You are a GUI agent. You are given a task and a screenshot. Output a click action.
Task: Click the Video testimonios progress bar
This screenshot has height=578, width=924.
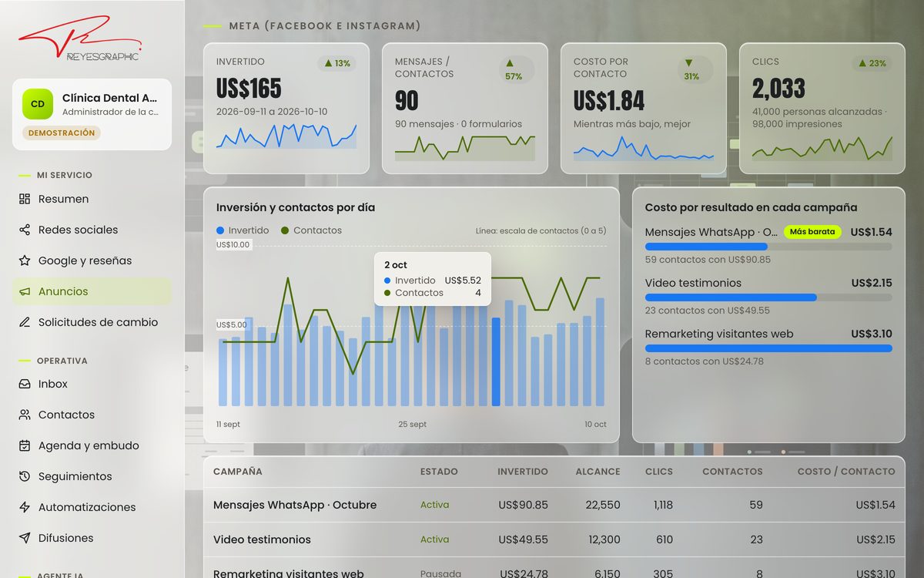(x=768, y=297)
